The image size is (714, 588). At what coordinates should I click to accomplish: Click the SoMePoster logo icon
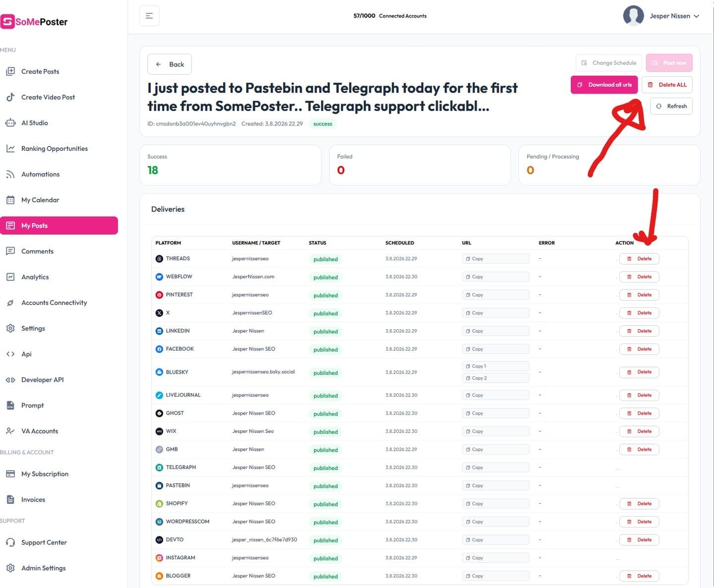tap(7, 21)
